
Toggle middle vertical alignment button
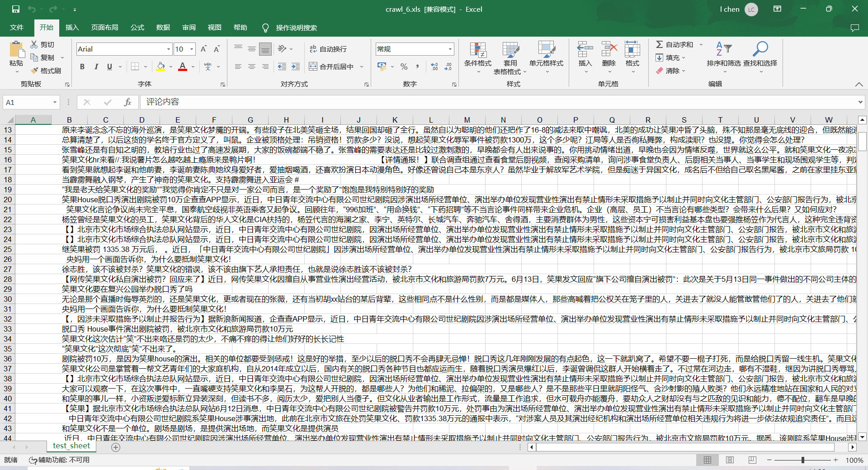pos(252,49)
